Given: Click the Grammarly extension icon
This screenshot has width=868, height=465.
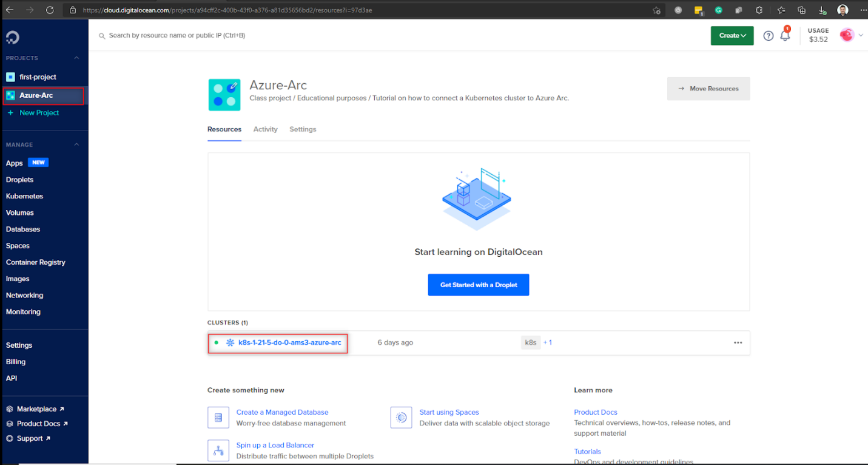Looking at the screenshot, I should [718, 10].
